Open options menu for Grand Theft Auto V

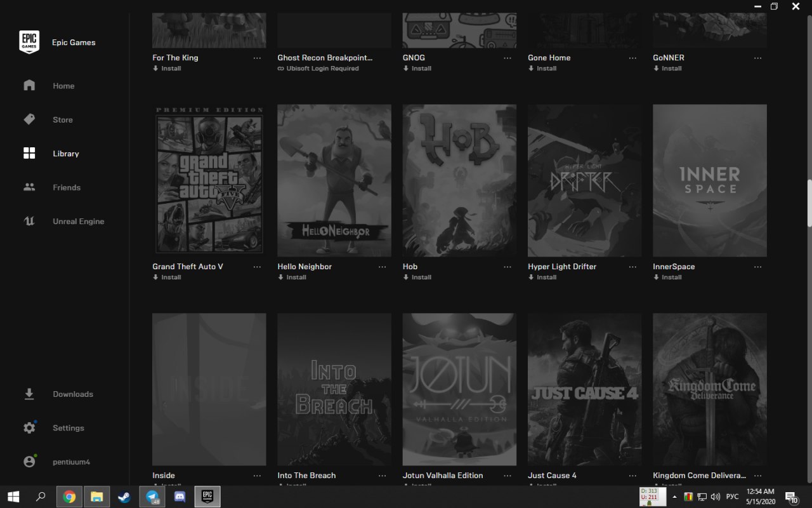257,267
